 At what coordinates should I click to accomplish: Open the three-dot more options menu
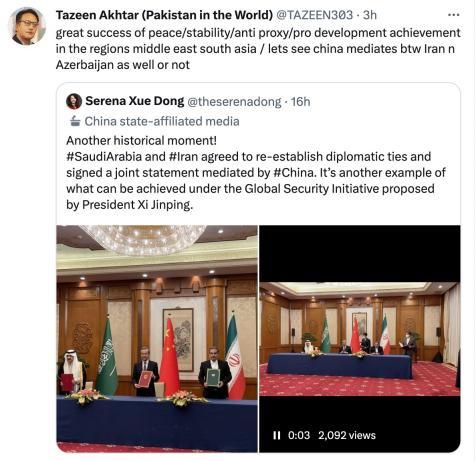(x=453, y=15)
